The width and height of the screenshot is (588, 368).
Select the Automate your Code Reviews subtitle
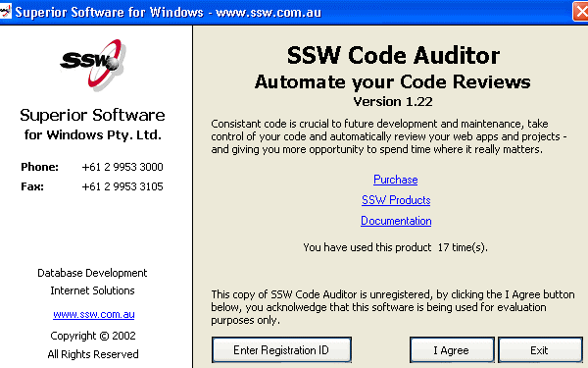click(393, 81)
